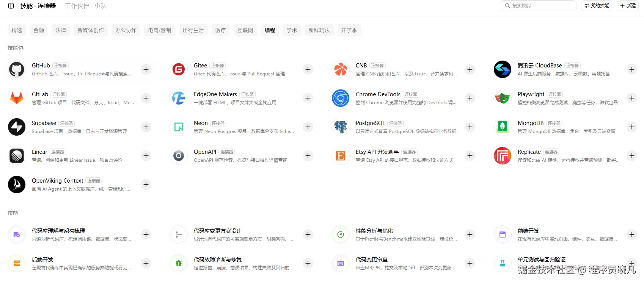The width and height of the screenshot is (644, 283).
Task: Select the 法律 category tab
Action: [61, 30]
